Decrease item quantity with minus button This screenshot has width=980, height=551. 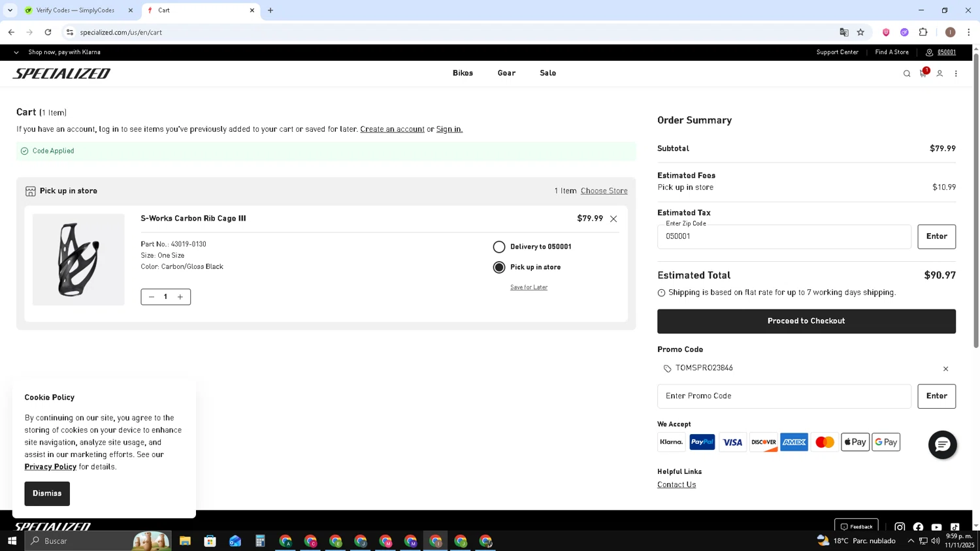coord(152,297)
